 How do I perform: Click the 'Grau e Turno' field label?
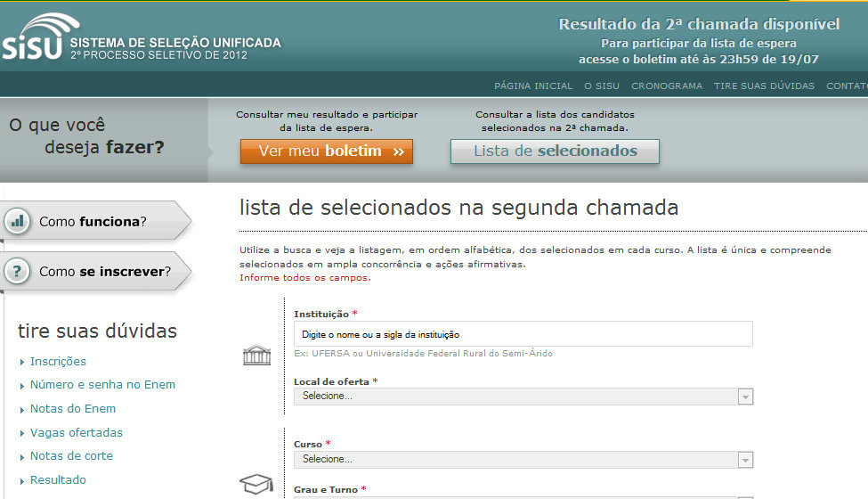coord(326,489)
